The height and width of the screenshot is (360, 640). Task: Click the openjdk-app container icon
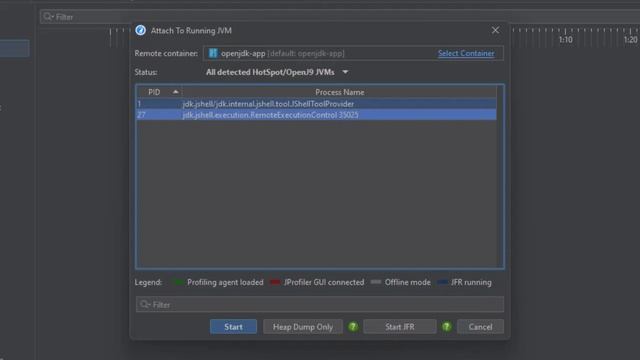point(213,53)
